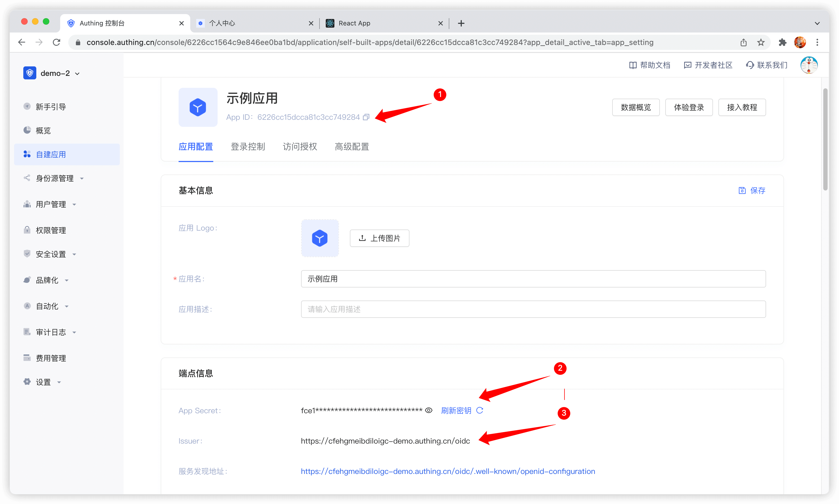Bookmark page with star icon
Screen dimensions: 839x504
pos(761,43)
